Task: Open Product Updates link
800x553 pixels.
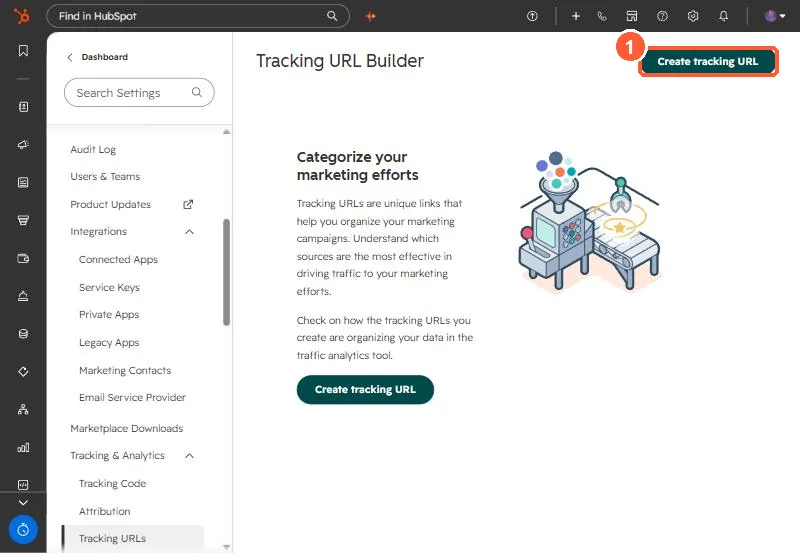Action: [x=111, y=205]
